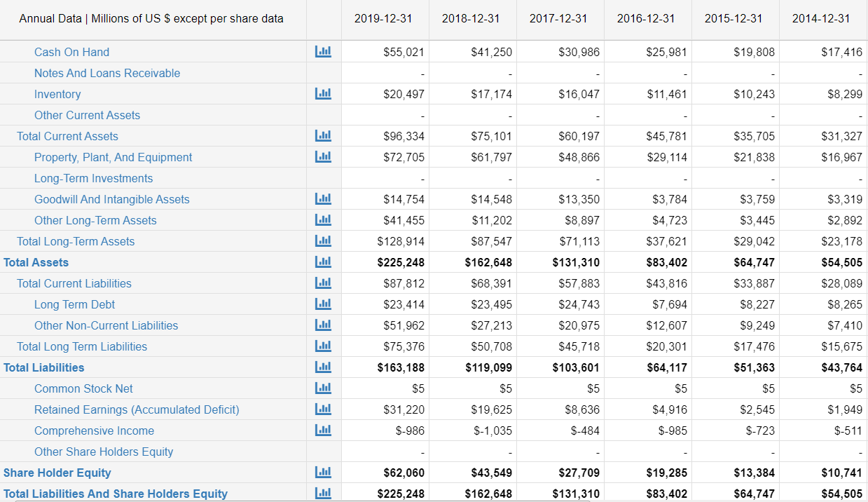Open the Other Non-Current Liabilities chart
Screen dimensions: 868x502
[323, 325]
